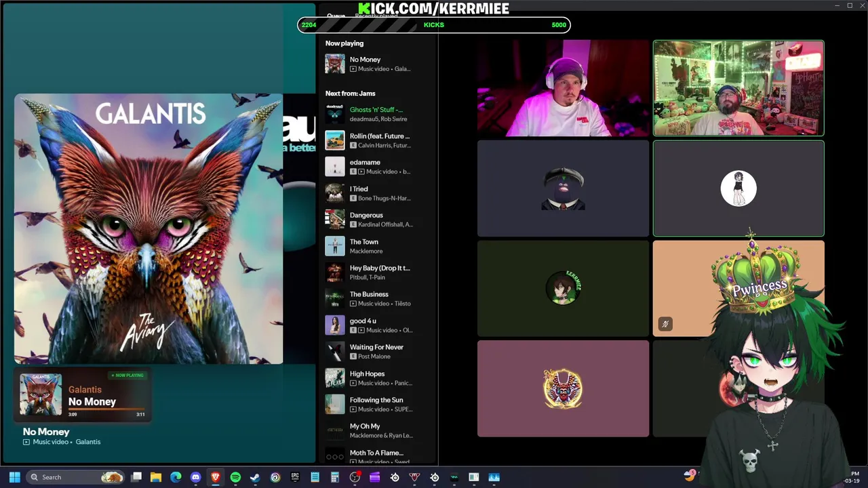
Task: Open Spotify from the Windows taskbar
Action: 235,477
